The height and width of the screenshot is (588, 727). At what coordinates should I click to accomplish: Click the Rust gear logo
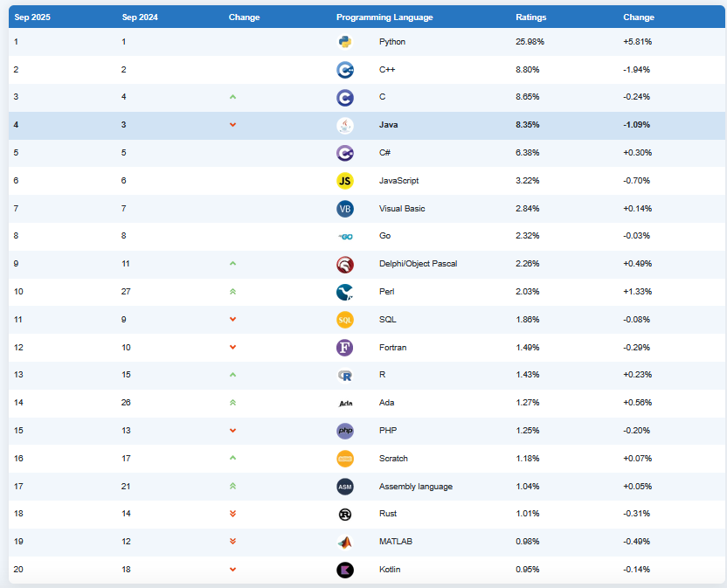344,515
